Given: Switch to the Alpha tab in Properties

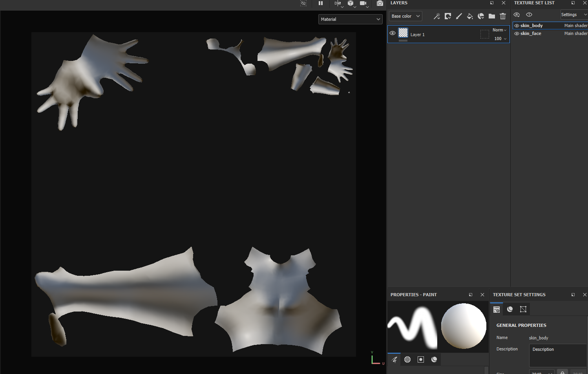Looking at the screenshot, I should [x=407, y=359].
